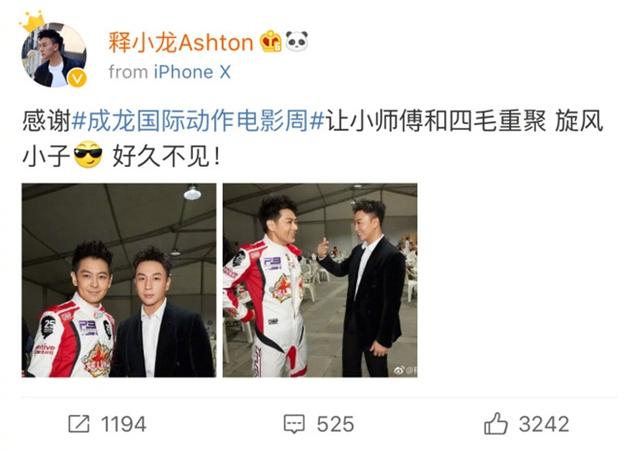Tap the repost share icon
This screenshot has height=451, width=640.
[79, 424]
